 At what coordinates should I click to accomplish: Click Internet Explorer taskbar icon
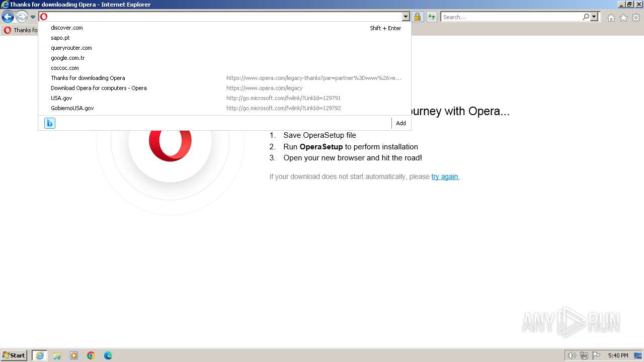(x=40, y=355)
